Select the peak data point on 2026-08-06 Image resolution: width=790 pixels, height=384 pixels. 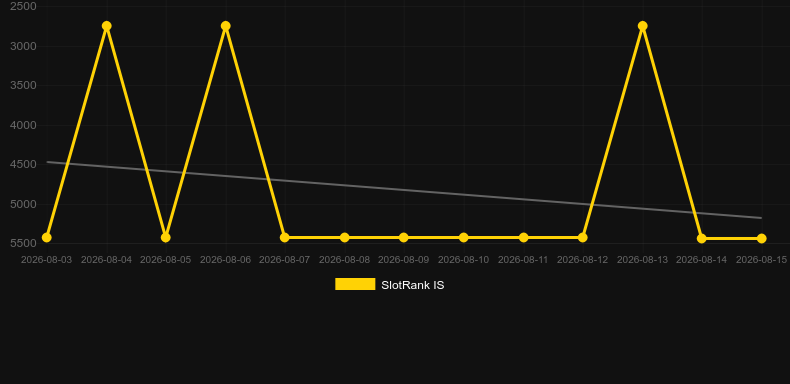[x=226, y=26]
